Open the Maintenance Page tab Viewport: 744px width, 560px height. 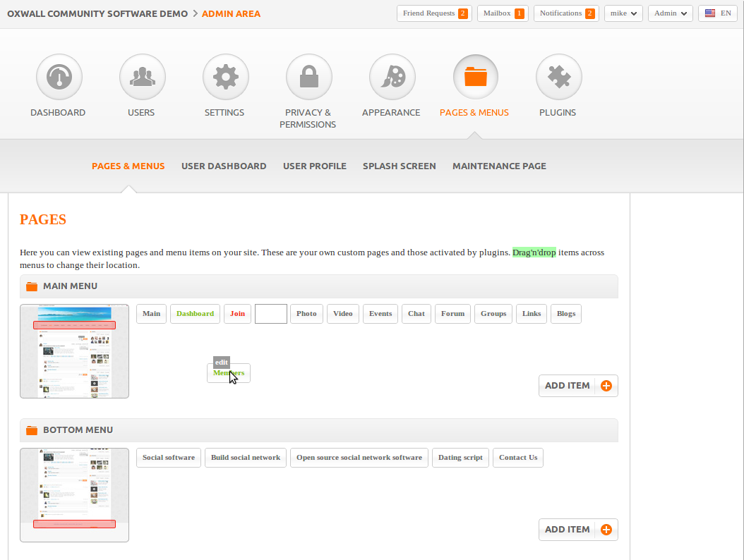tap(499, 166)
